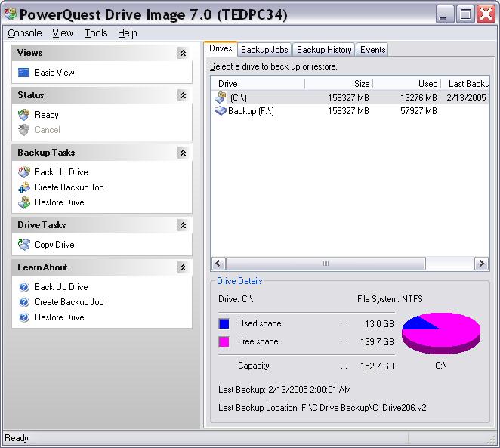The width and height of the screenshot is (500, 448).
Task: Click the Copy Drive icon
Action: pos(24,245)
